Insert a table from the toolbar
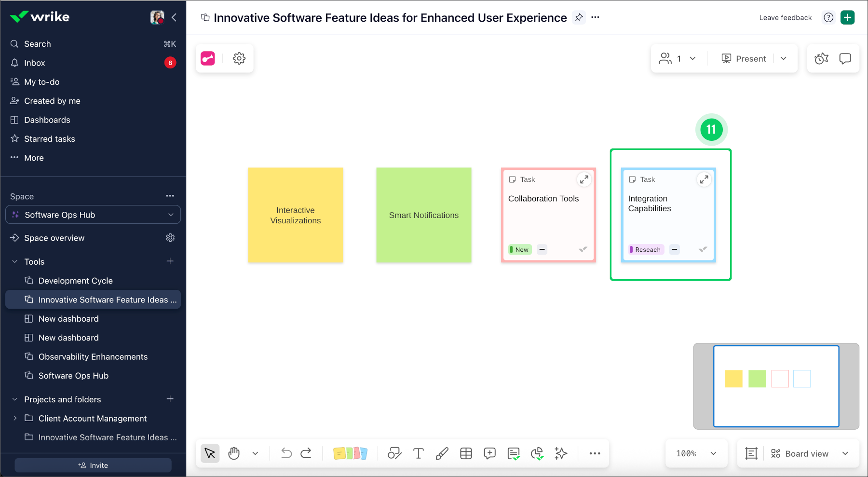 point(466,453)
